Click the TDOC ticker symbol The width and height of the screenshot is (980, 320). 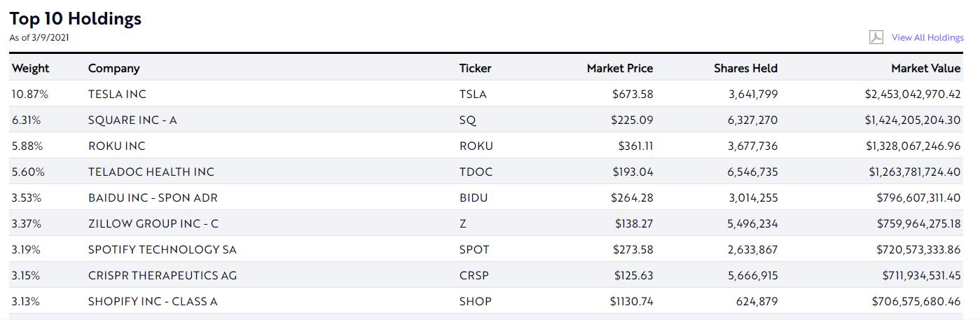(x=476, y=172)
